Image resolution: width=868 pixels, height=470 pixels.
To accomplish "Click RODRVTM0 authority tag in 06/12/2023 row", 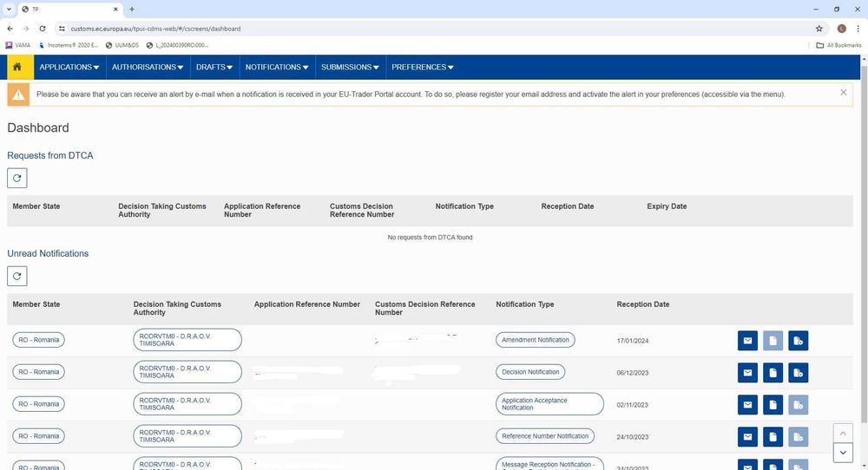I will point(187,372).
